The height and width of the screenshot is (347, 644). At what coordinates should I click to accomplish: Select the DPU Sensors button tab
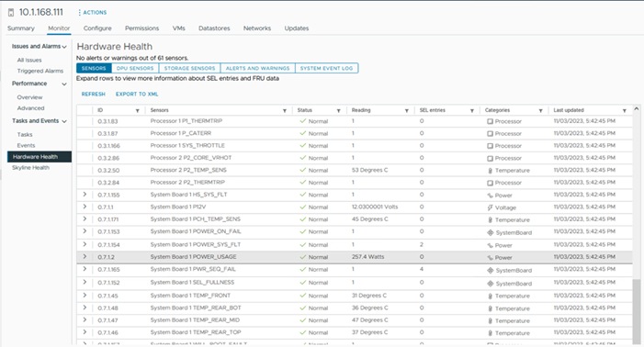pos(135,68)
